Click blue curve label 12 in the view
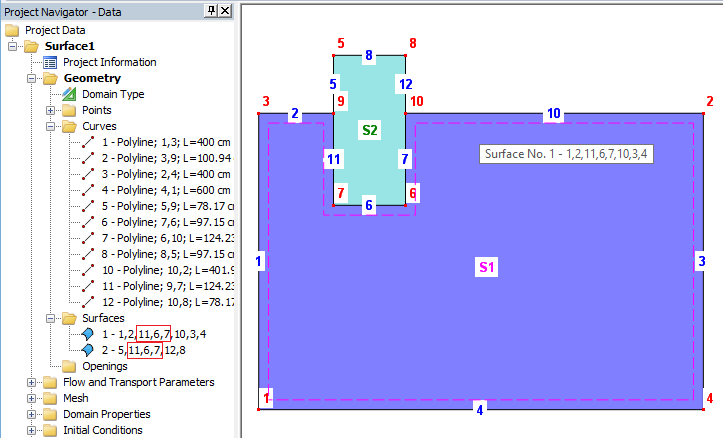The image size is (723, 438). 405,84
